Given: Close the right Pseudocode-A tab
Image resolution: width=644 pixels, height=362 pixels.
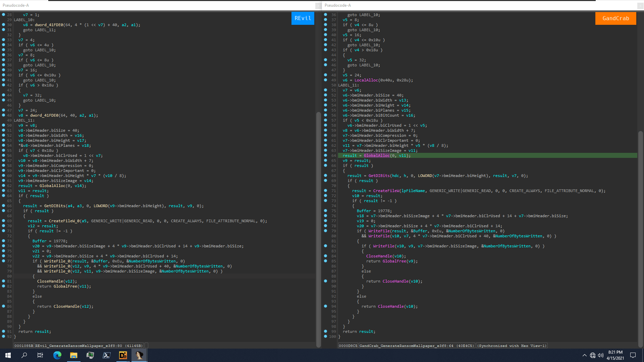Looking at the screenshot, I should pos(640,6).
